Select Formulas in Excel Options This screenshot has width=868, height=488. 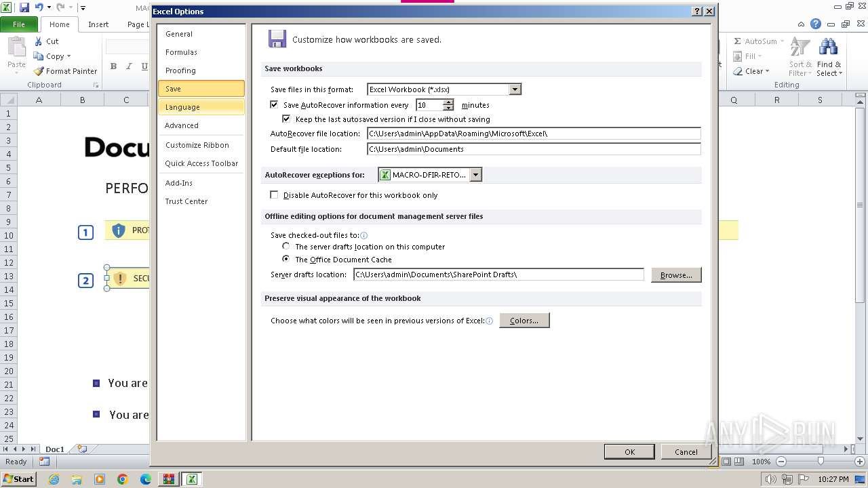point(201,52)
